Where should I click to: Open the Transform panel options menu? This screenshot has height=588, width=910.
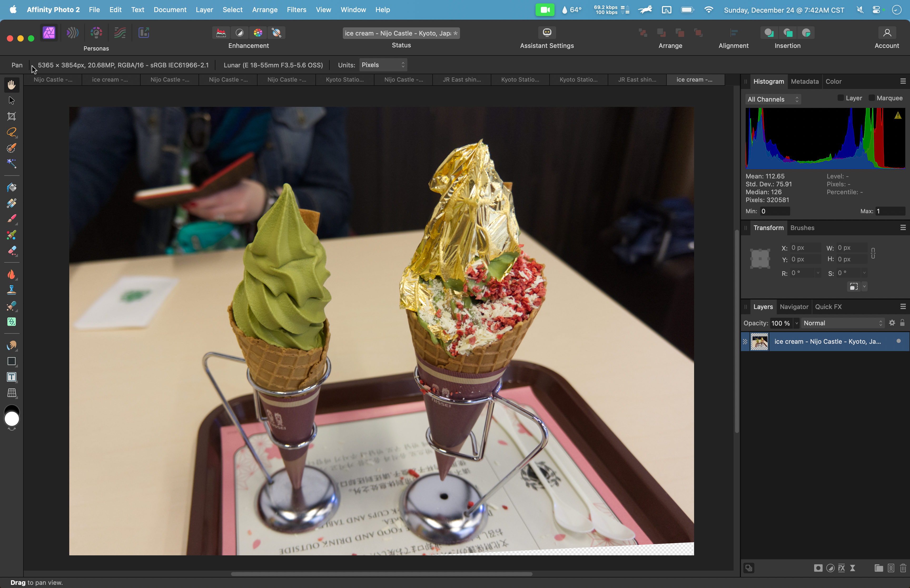(903, 228)
